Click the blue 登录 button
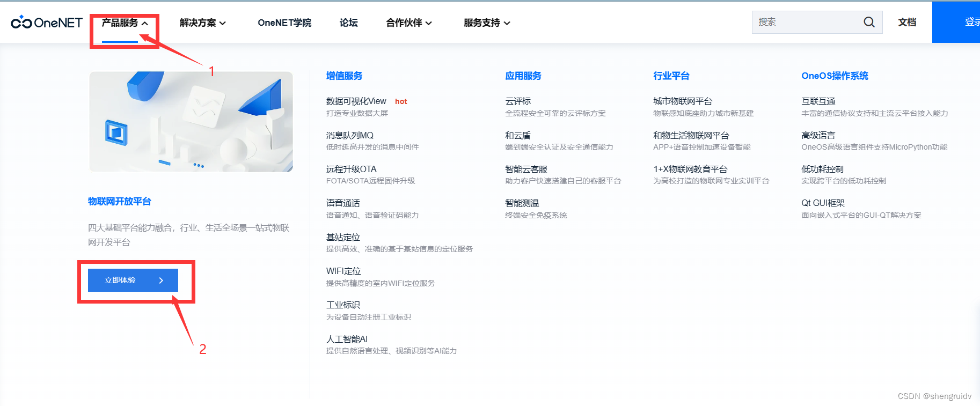The height and width of the screenshot is (406, 980). pyautogui.click(x=956, y=22)
